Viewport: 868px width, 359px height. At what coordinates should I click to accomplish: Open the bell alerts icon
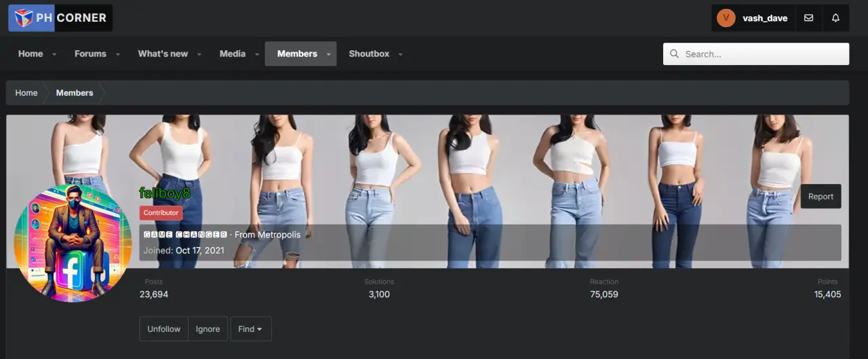coord(835,18)
